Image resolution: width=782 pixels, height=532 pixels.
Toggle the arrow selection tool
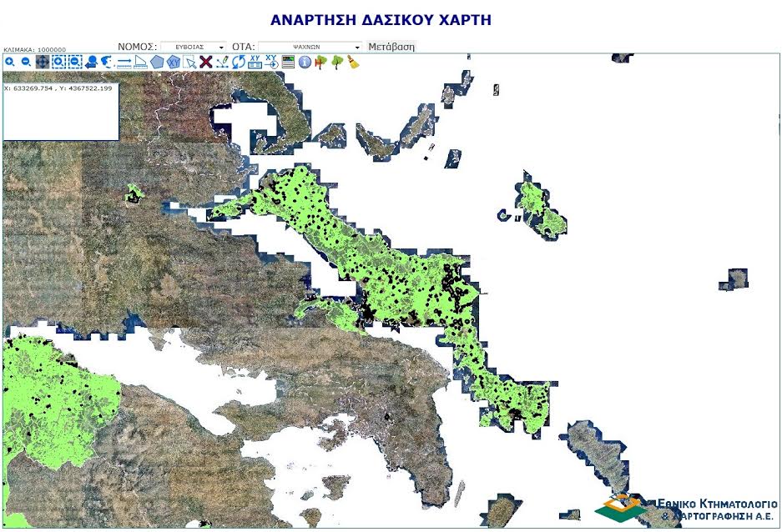pyautogui.click(x=190, y=60)
